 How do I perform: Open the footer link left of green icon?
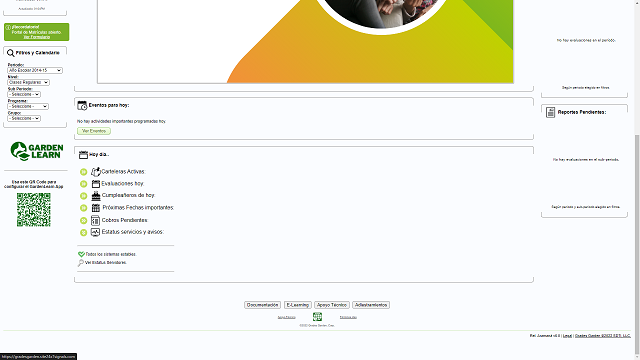tap(287, 317)
